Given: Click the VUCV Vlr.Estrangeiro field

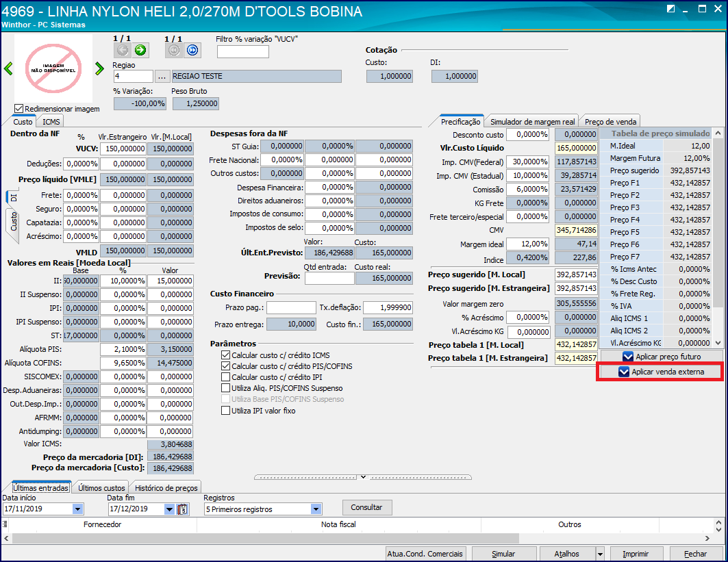Looking at the screenshot, I should tap(123, 149).
